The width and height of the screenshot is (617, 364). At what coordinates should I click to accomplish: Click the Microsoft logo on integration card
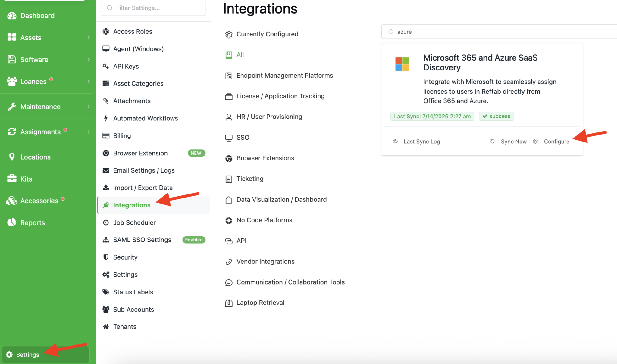tap(402, 64)
